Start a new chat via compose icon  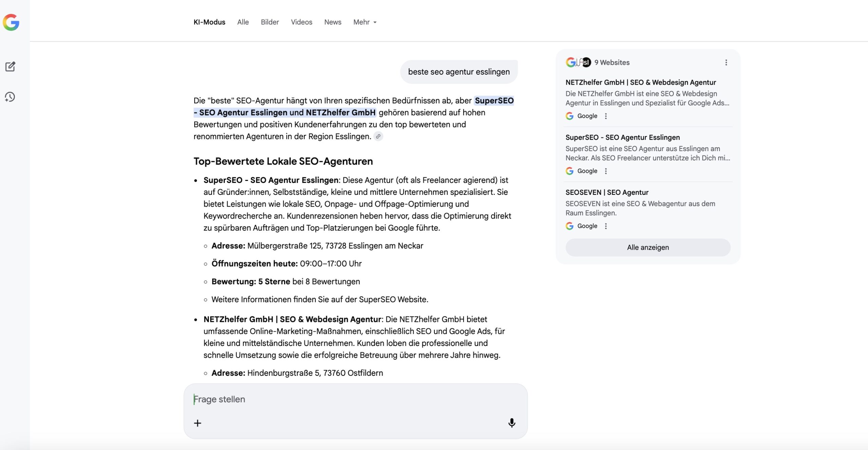[10, 66]
